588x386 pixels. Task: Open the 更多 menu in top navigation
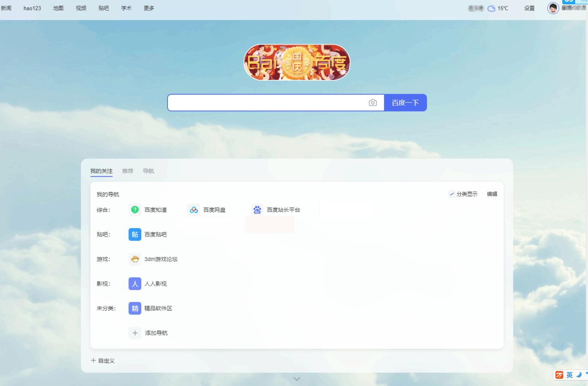[x=149, y=8]
